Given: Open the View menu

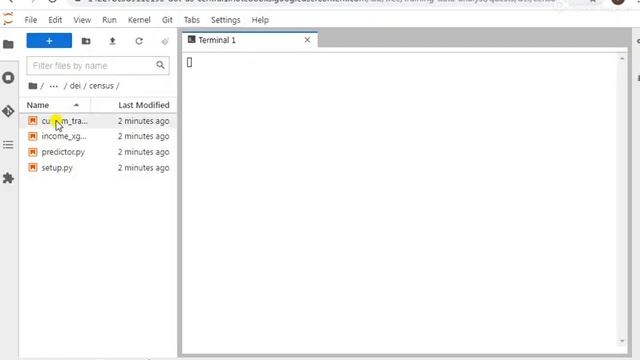Looking at the screenshot, I should (x=82, y=20).
